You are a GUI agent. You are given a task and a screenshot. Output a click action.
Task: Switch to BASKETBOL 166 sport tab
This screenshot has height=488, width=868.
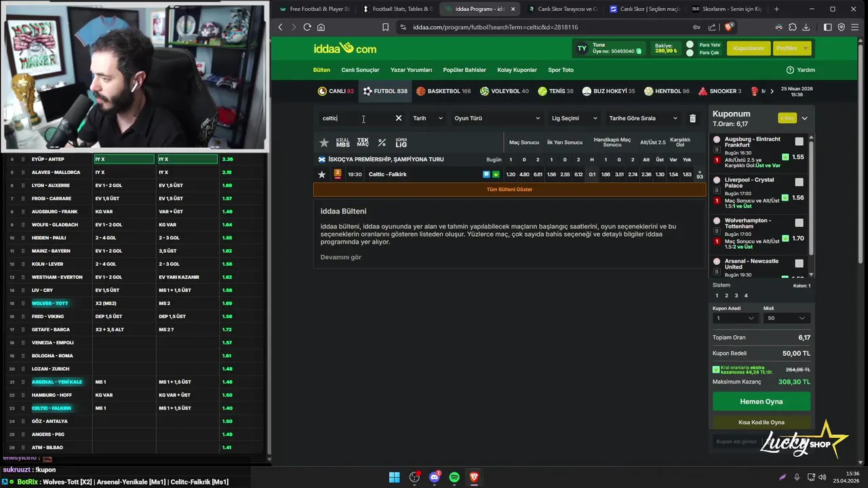point(443,91)
